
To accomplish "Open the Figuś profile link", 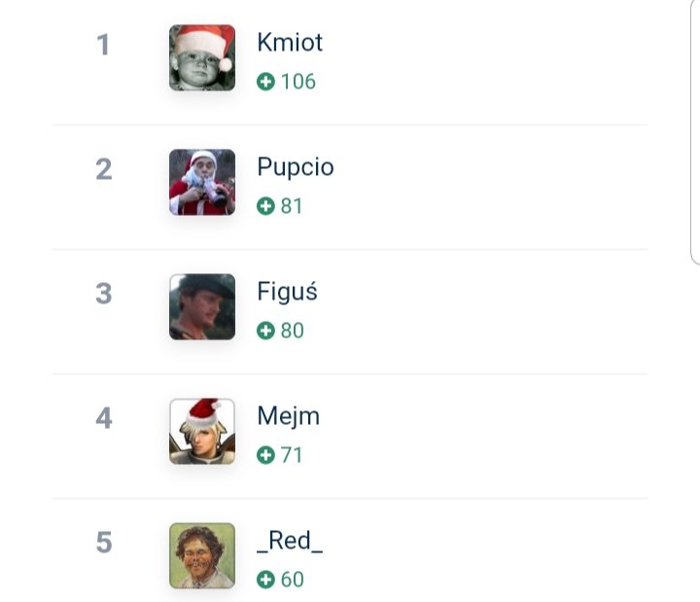I will pos(287,293).
